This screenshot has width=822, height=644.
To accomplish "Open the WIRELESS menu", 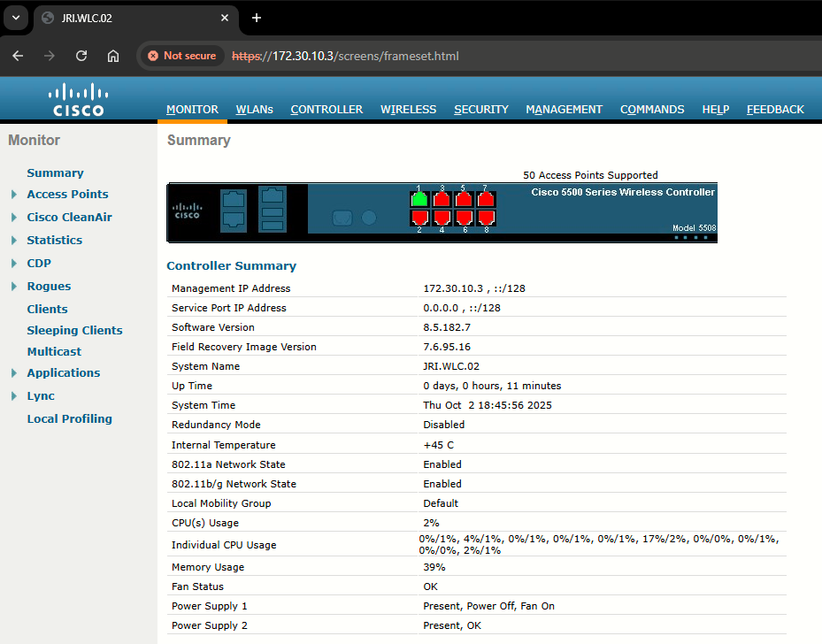I will point(409,110).
